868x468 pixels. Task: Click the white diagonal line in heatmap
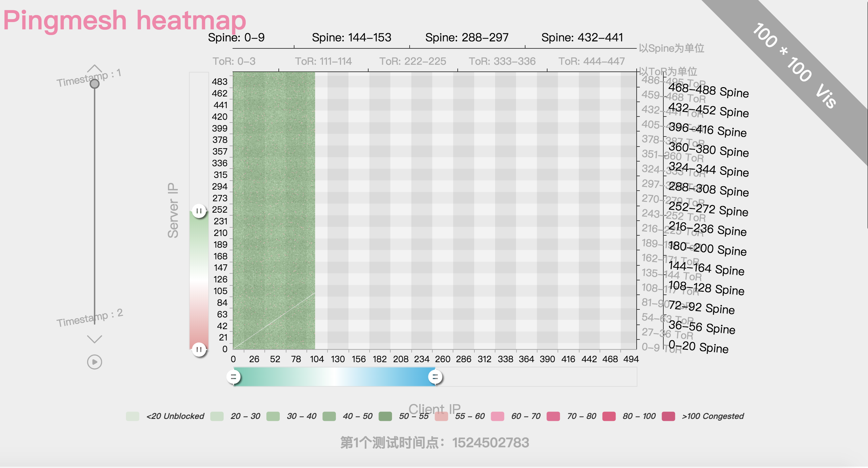[274, 321]
